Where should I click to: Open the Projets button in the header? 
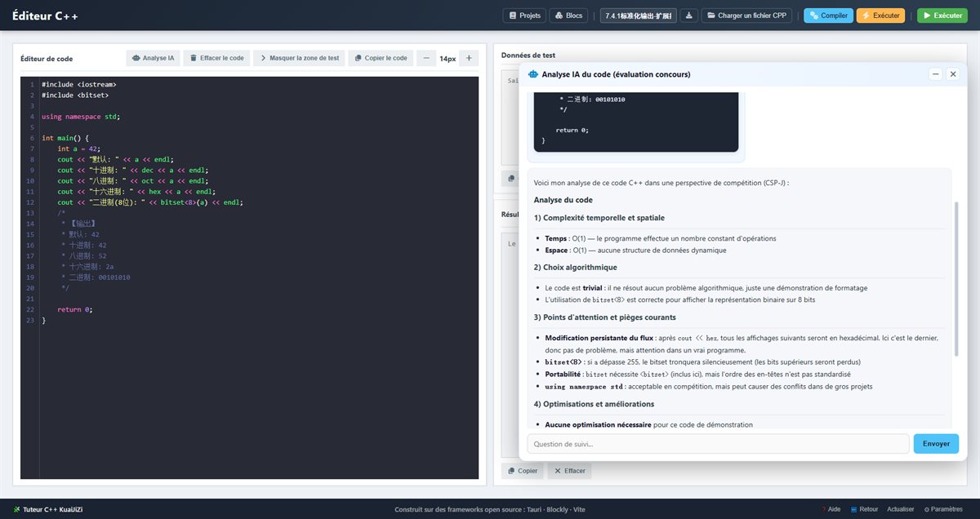(x=523, y=16)
